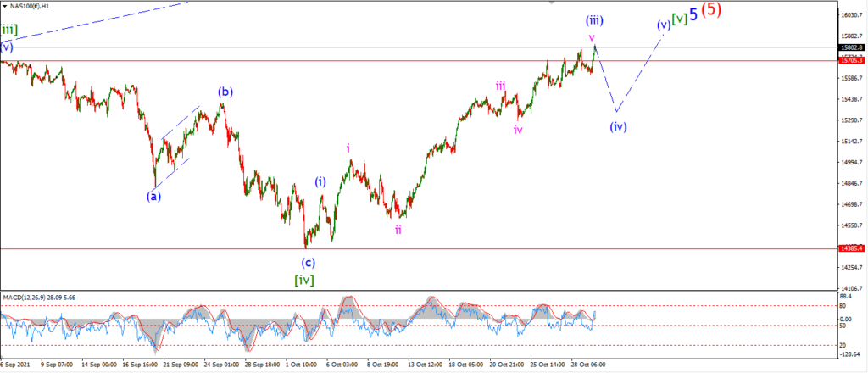The image size is (868, 373).
Task: Click the blue (iv) projection label
Action: (618, 126)
